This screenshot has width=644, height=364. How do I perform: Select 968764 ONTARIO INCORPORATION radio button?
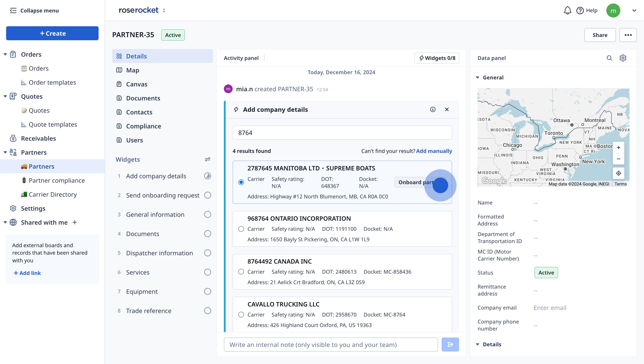(241, 229)
